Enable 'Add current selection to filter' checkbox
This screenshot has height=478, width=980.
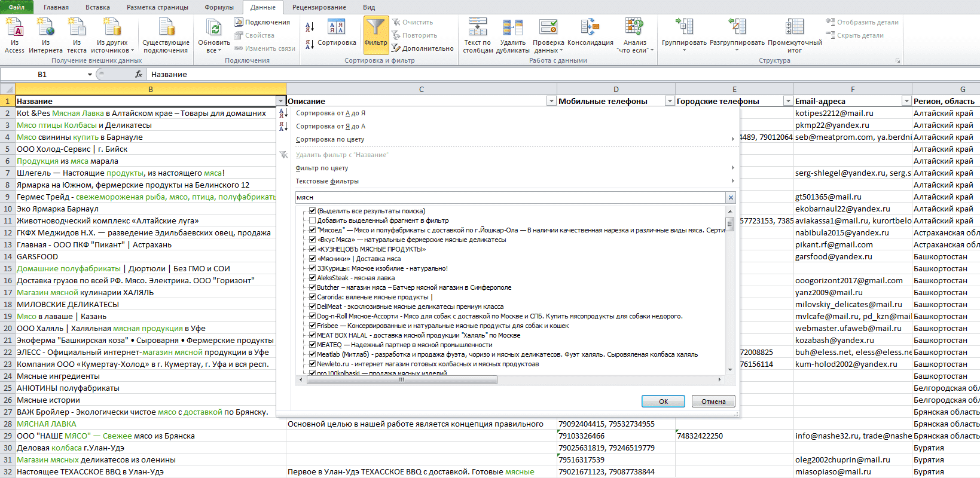pos(312,220)
